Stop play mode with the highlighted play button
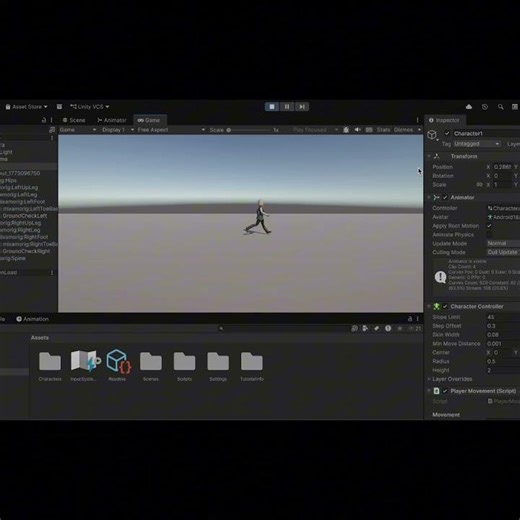Image resolution: width=520 pixels, height=520 pixels. pyautogui.click(x=272, y=107)
